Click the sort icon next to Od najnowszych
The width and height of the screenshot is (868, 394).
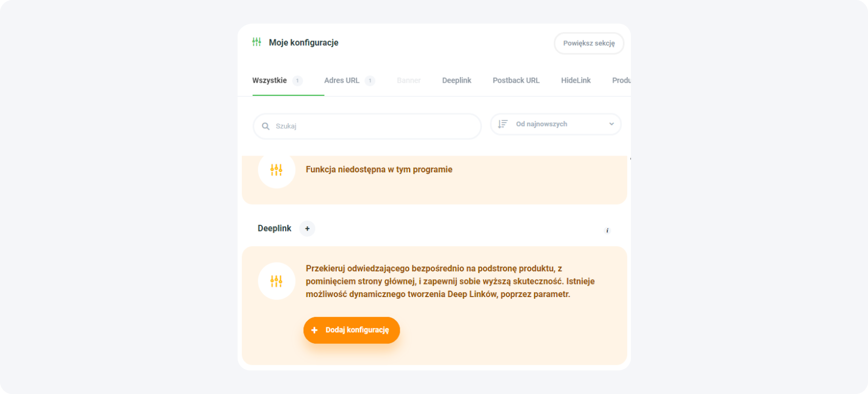pyautogui.click(x=502, y=124)
